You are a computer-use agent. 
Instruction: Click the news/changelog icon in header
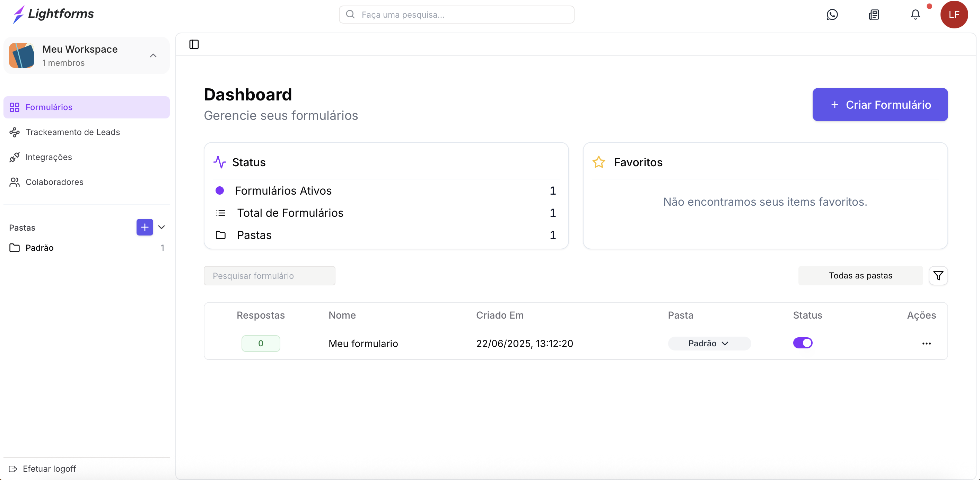click(x=874, y=15)
